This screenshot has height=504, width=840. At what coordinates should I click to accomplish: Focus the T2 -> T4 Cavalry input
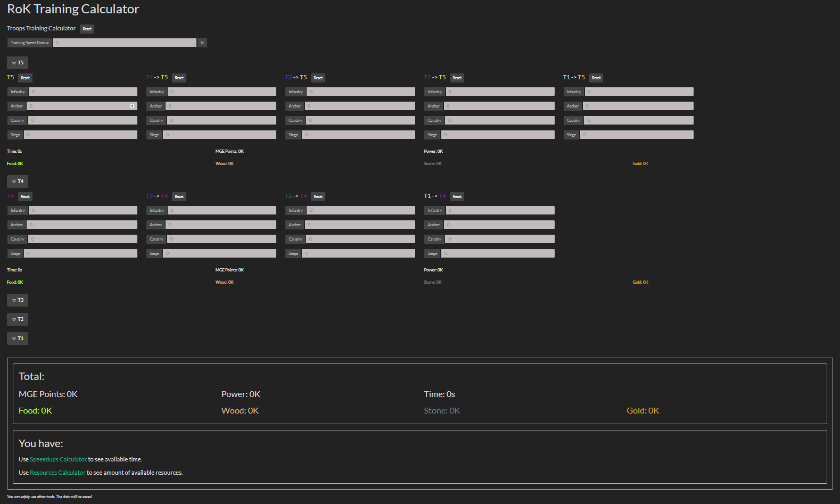click(x=360, y=239)
